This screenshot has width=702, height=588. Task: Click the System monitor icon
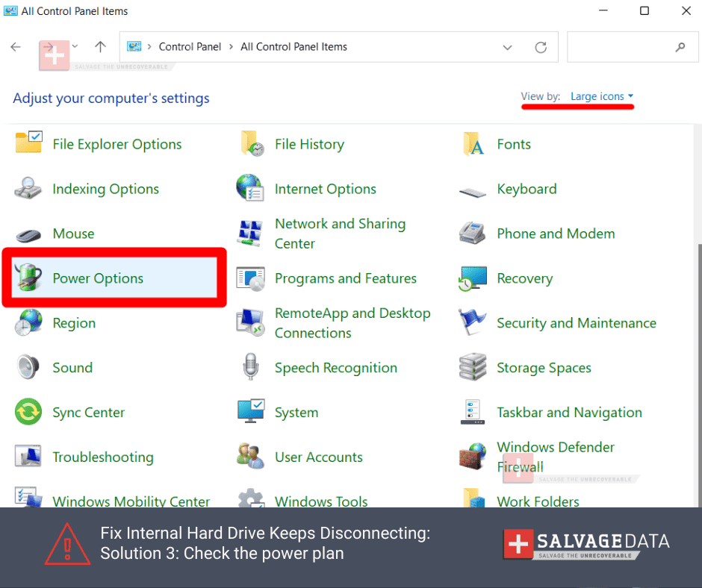click(x=251, y=411)
